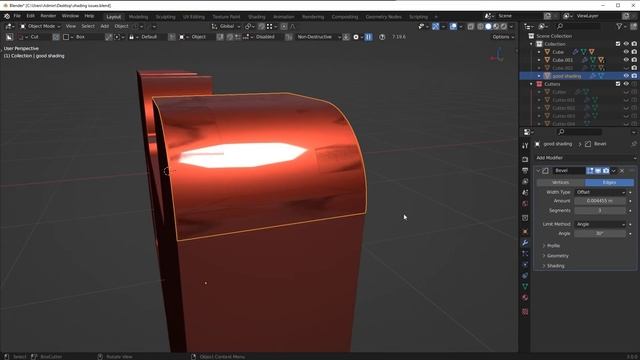The image size is (640, 360).
Task: Click the outliner search field
Action: coord(578,26)
